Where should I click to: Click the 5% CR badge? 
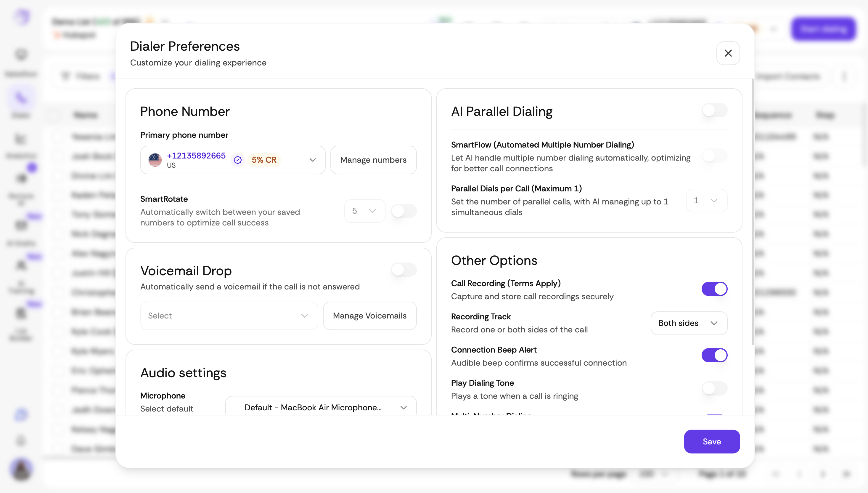264,160
